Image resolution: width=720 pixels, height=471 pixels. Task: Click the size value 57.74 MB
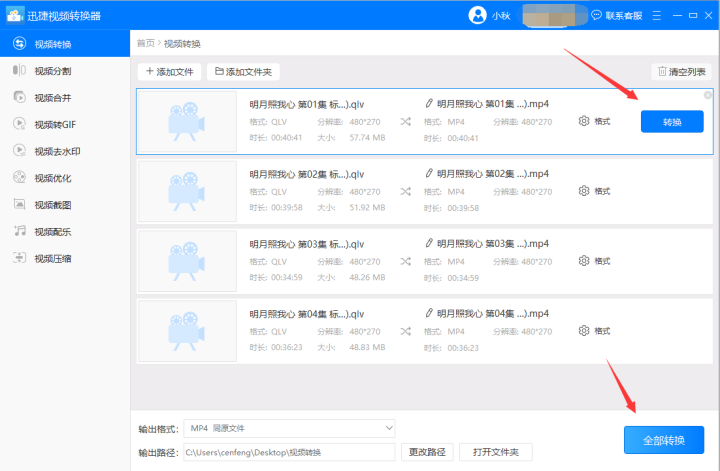[x=367, y=137]
